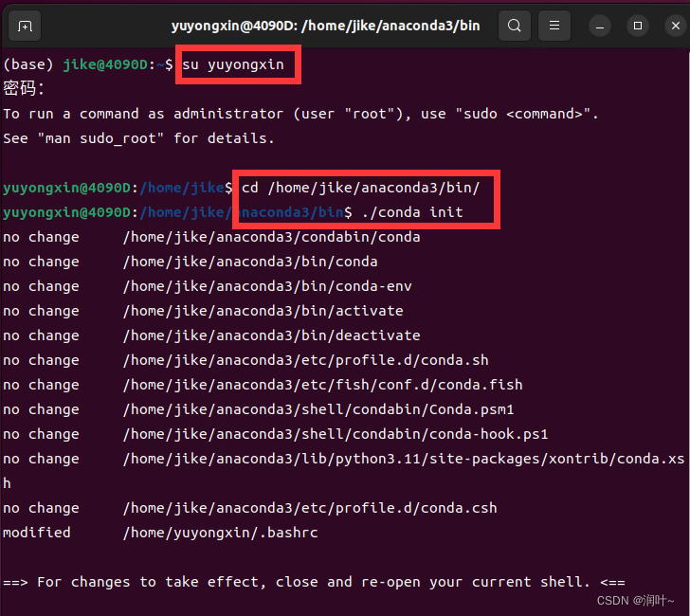Open a new terminal tab
This screenshot has height=616, width=690.
(x=25, y=27)
